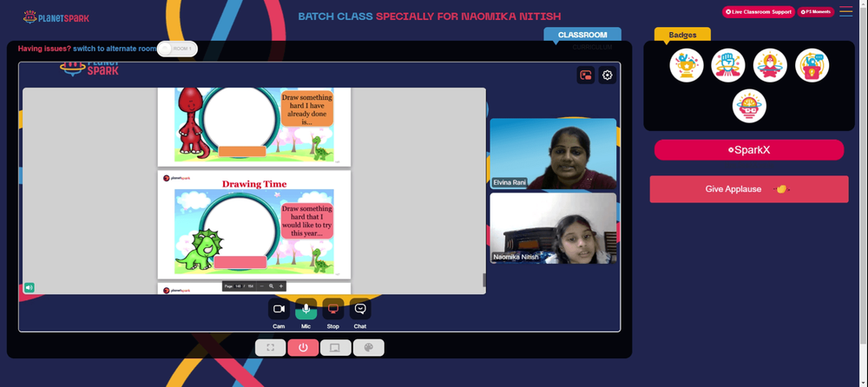868x387 pixels.
Task: Click the Drawing Time slide title
Action: (x=254, y=184)
